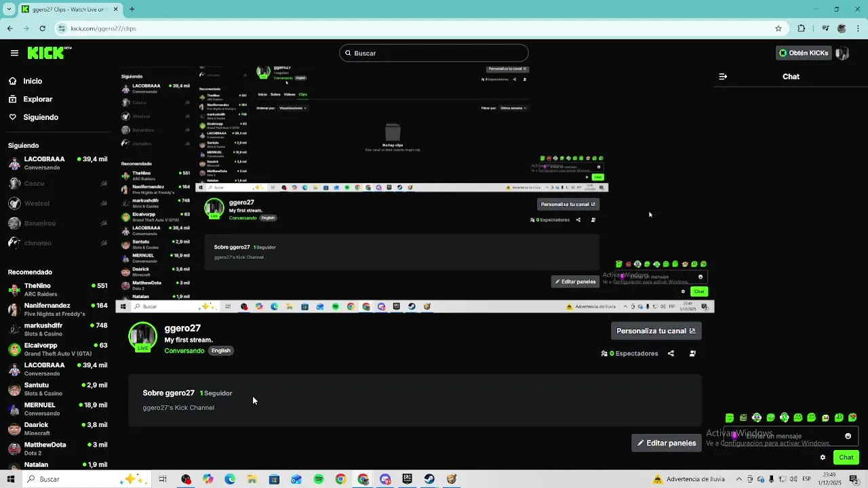Open Bananirou in followed channels
The image size is (868, 488).
tap(58, 223)
